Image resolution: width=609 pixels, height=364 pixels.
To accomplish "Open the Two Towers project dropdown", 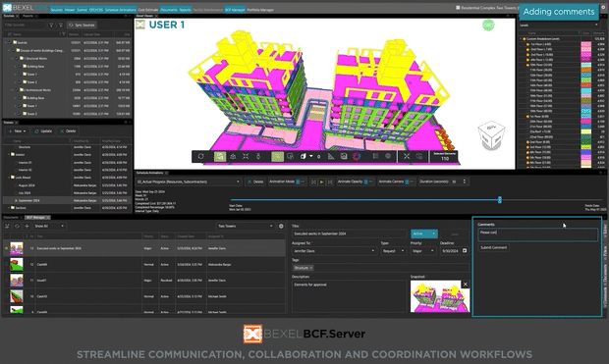I will click(246, 226).
